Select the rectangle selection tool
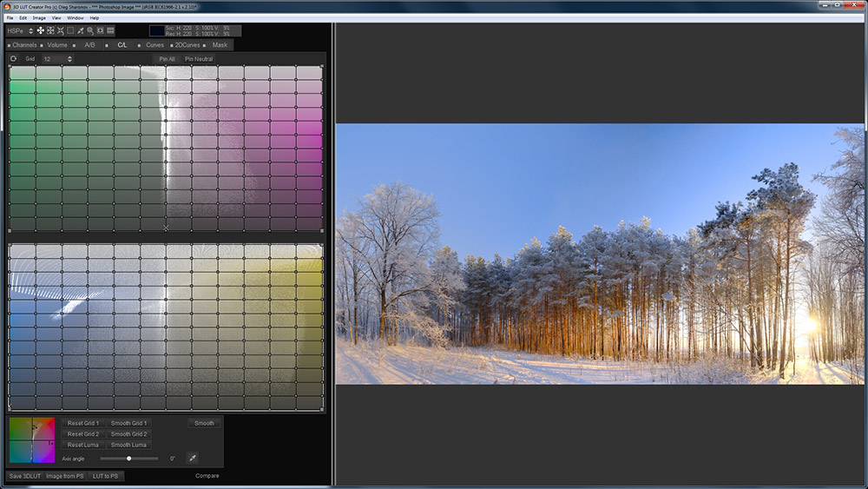 tap(70, 30)
